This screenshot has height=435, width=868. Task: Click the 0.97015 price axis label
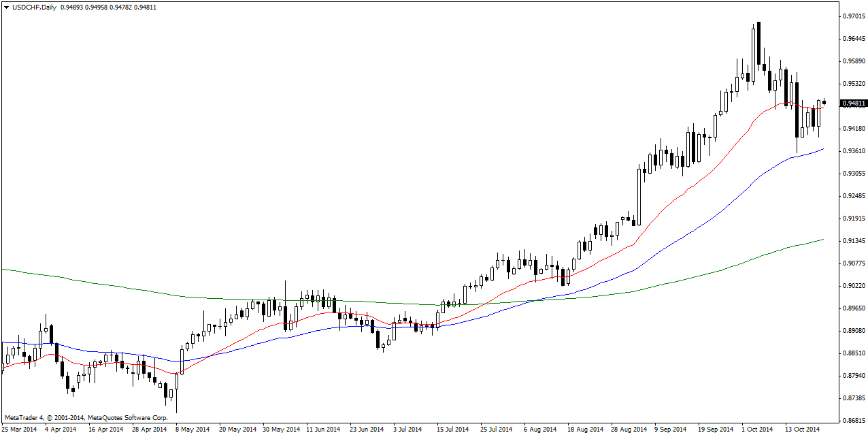click(x=854, y=16)
